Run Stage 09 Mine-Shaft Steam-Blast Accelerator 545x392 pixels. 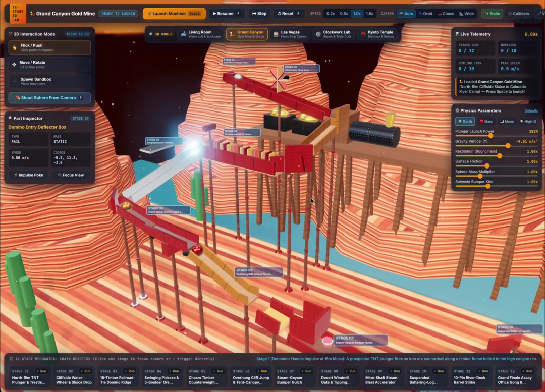394,371
